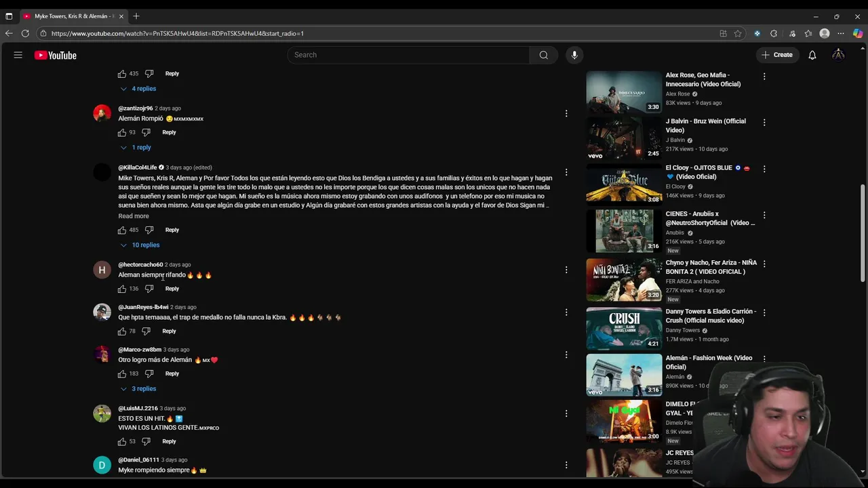The height and width of the screenshot is (488, 868).
Task: Open the J Balvin Bruz Wein thumbnail
Action: point(624,139)
